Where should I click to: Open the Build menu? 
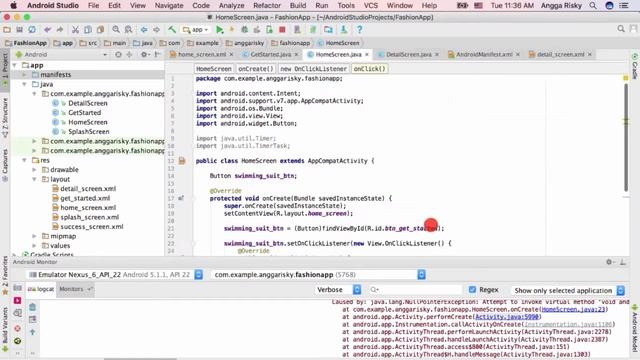[298, 5]
